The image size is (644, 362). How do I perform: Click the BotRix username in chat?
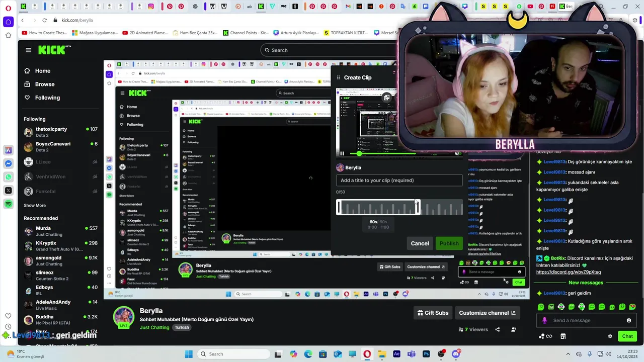click(558, 258)
